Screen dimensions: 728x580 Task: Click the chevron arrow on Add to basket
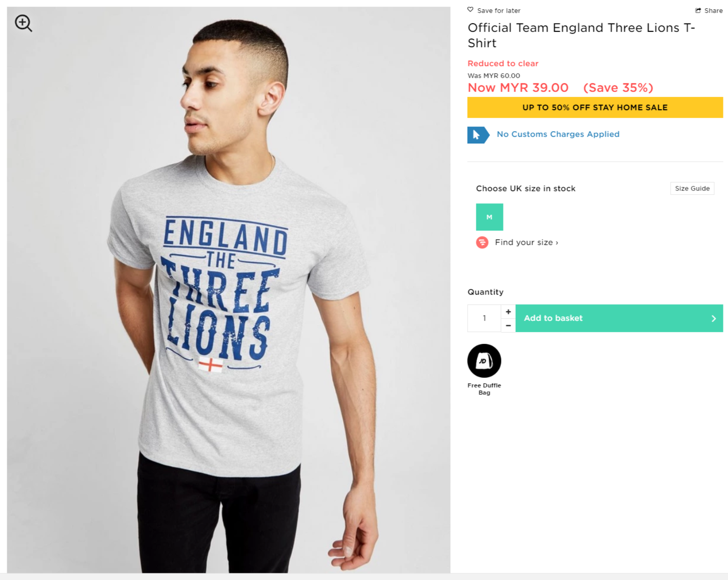click(713, 318)
